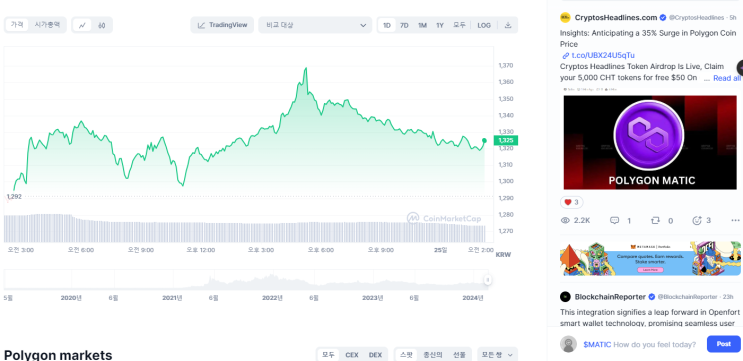743x361 pixels.
Task: Open the CryptosHeadlines.com profile name
Action: pos(616,18)
